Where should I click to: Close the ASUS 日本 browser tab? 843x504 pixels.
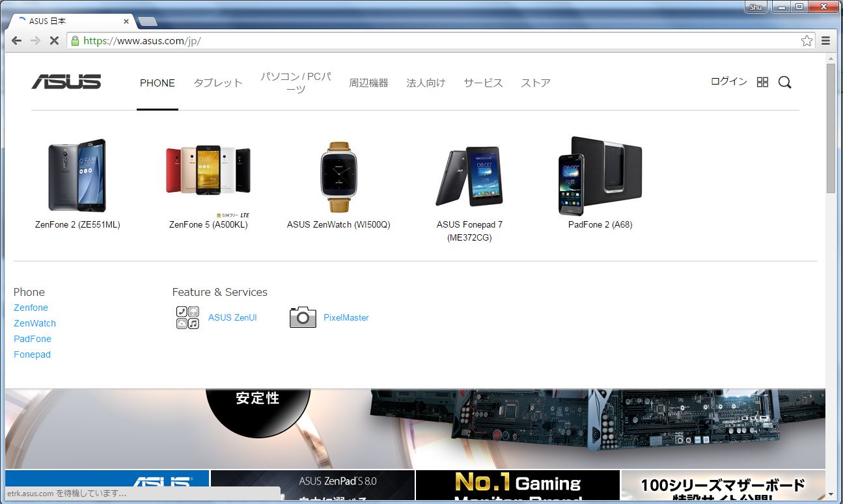point(126,21)
